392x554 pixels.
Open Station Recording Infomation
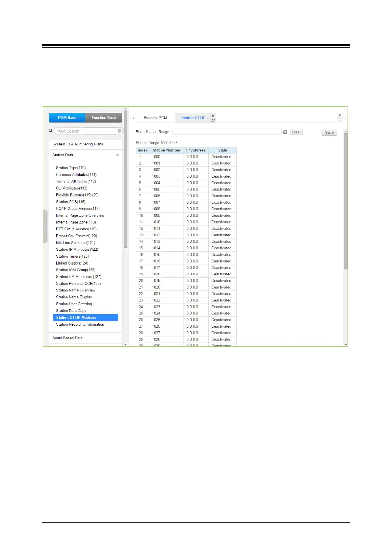coord(80,324)
